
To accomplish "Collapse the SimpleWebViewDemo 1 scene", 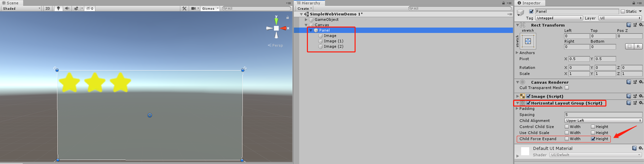I will (x=302, y=14).
